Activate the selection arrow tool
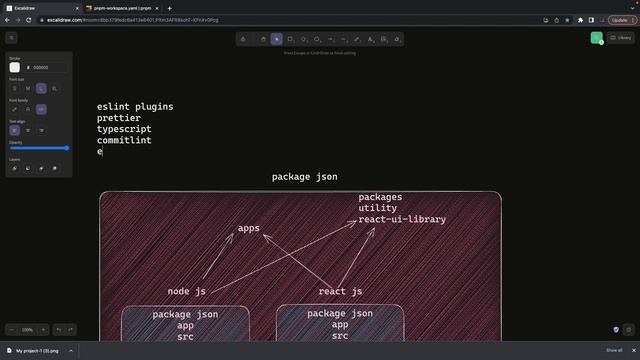640x360 pixels. (x=277, y=39)
